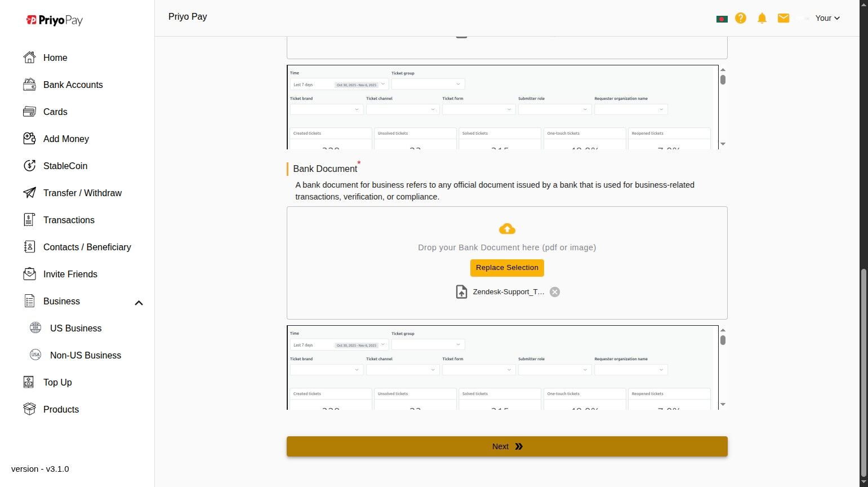Open Contacts / Beneficiary
The width and height of the screenshot is (868, 487).
pyautogui.click(x=87, y=247)
